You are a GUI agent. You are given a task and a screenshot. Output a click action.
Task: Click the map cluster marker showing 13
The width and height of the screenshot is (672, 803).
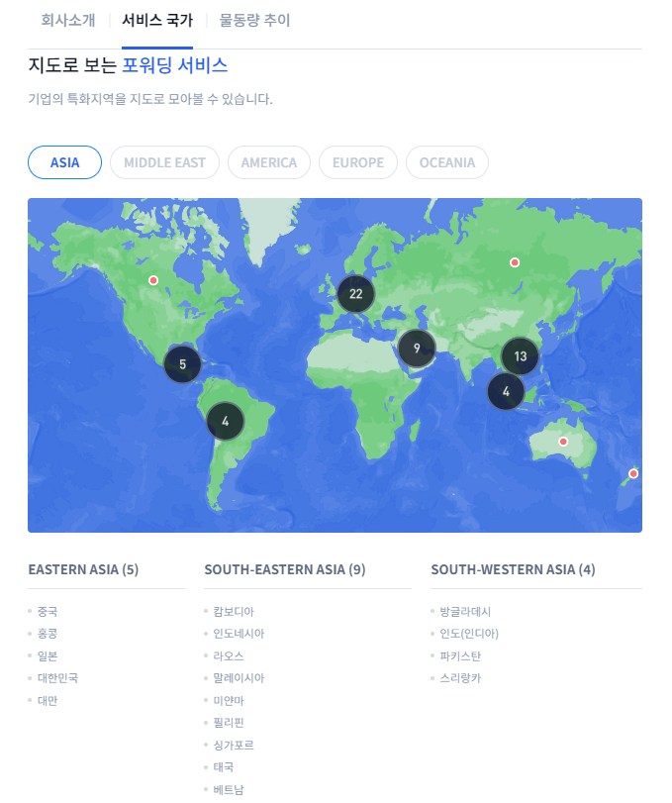coord(521,356)
